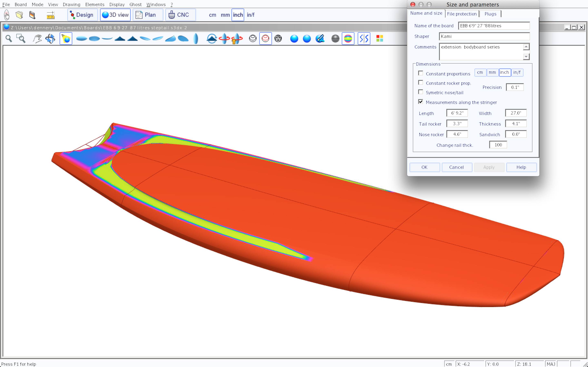Click the four-color squares palette icon
Screen dimensions: 588x367
[380, 38]
